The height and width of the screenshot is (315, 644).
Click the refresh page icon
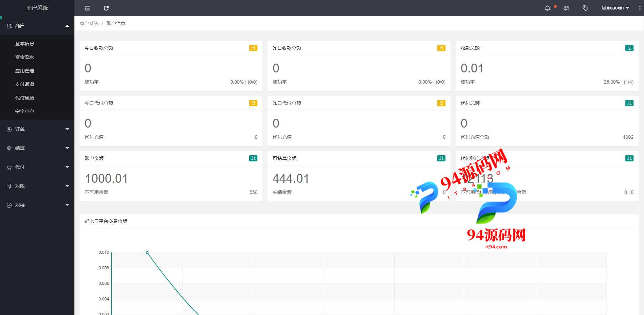[x=106, y=8]
